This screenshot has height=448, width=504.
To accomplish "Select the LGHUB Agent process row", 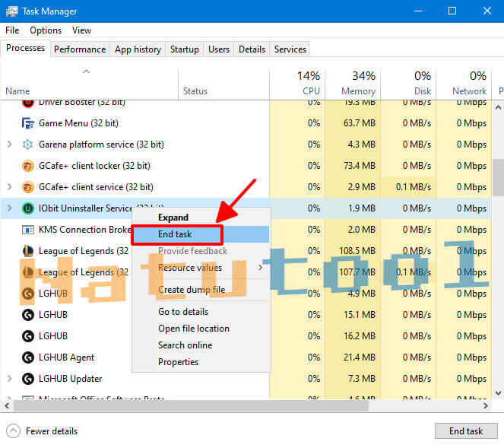I will [246, 357].
